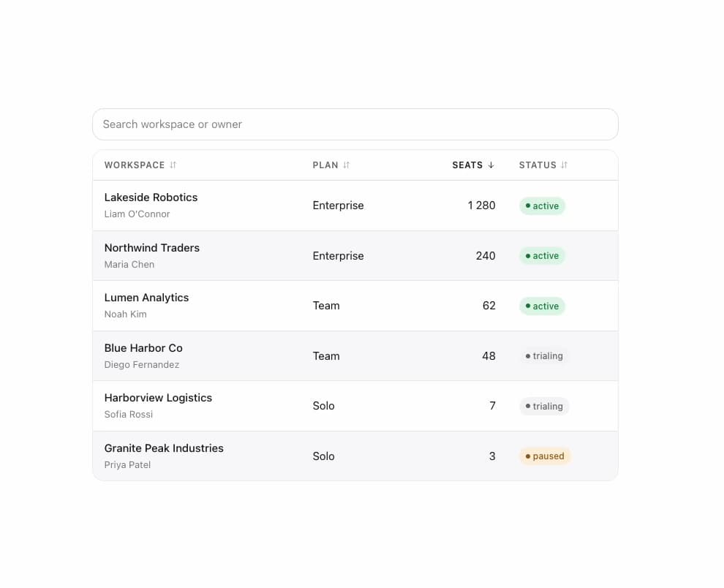Sort by Workspace column sort icon
Screen dimensions: 724x588
point(173,165)
